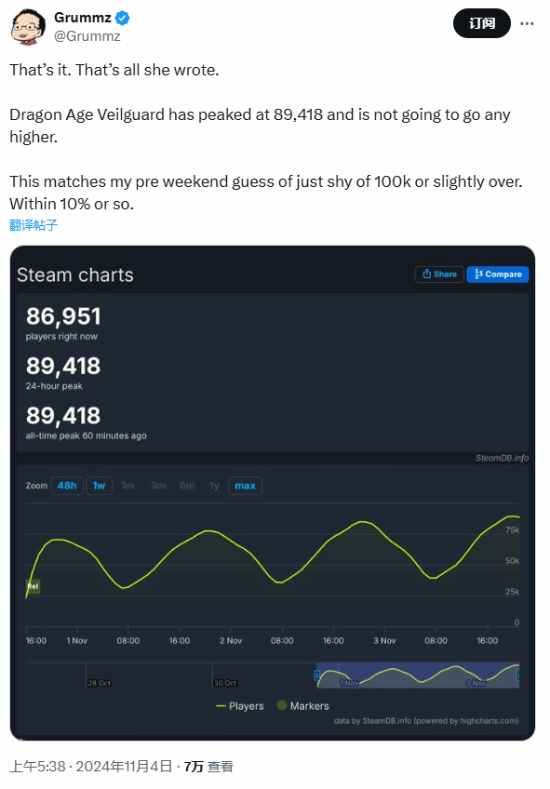This screenshot has width=550, height=789.
Task: Open the three-dot more options menu
Action: tap(527, 24)
